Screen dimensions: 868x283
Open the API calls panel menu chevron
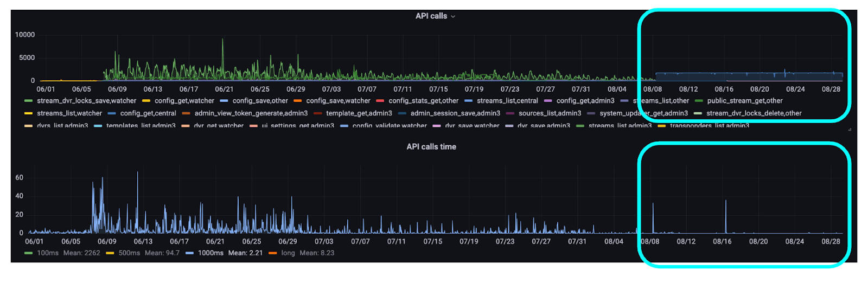click(453, 17)
